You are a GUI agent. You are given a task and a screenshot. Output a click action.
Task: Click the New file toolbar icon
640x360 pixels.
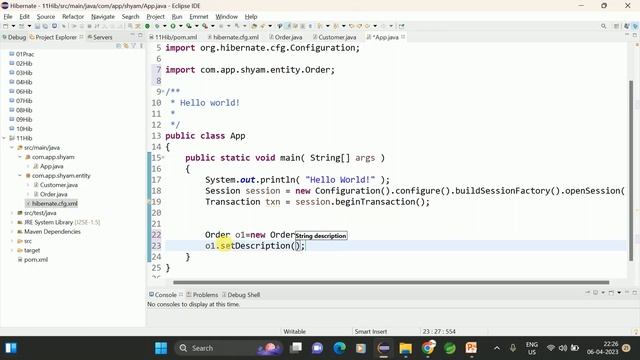[6, 26]
